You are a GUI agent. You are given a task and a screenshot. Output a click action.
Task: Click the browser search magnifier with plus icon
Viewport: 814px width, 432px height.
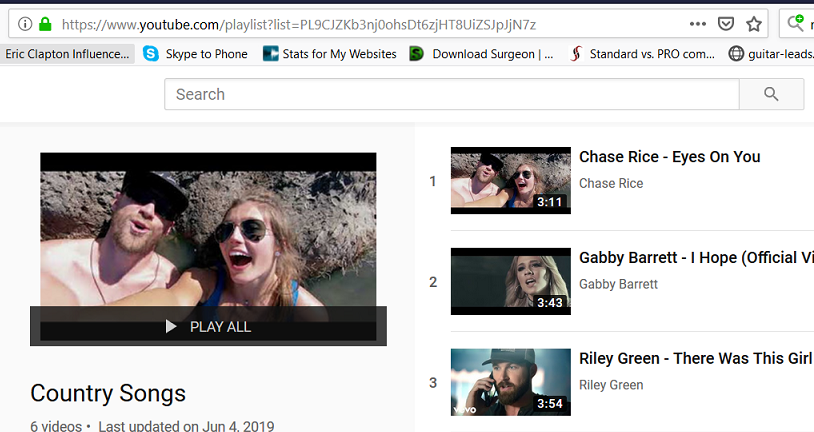(795, 23)
